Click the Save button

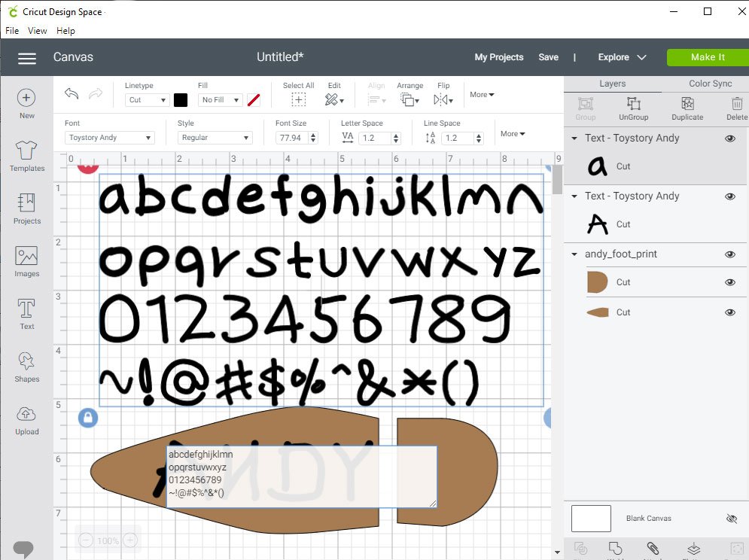click(x=548, y=57)
